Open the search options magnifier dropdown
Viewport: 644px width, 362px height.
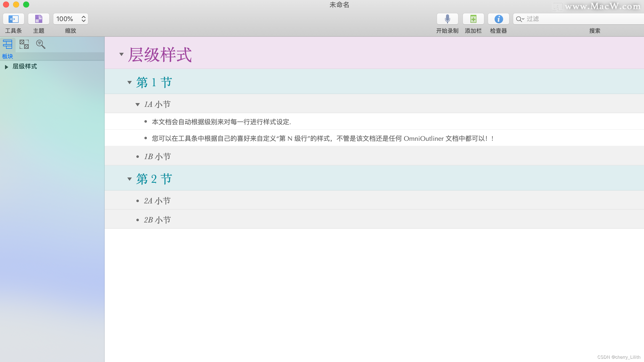(520, 19)
